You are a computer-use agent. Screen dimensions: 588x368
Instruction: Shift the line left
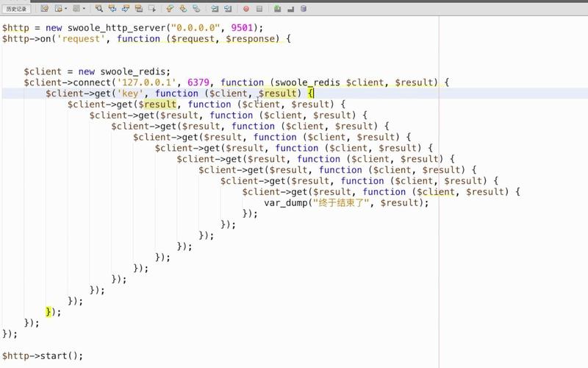tap(215, 9)
